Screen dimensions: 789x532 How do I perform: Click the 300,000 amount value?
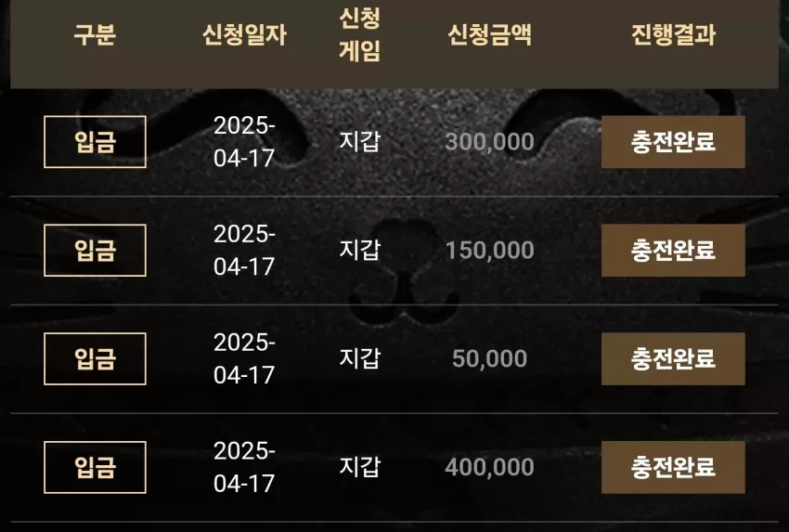tap(489, 141)
